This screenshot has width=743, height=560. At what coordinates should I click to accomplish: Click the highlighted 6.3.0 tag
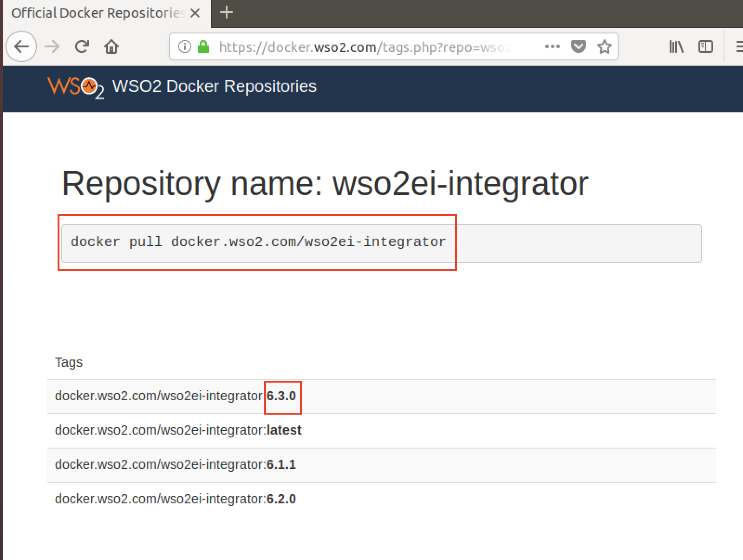coord(281,396)
